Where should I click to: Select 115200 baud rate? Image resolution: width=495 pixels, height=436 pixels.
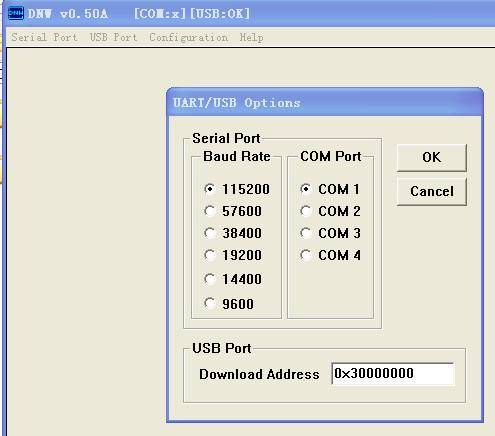click(x=237, y=189)
